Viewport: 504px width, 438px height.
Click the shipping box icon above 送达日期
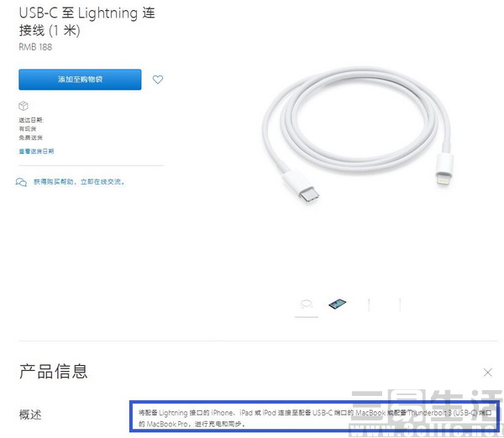(24, 106)
